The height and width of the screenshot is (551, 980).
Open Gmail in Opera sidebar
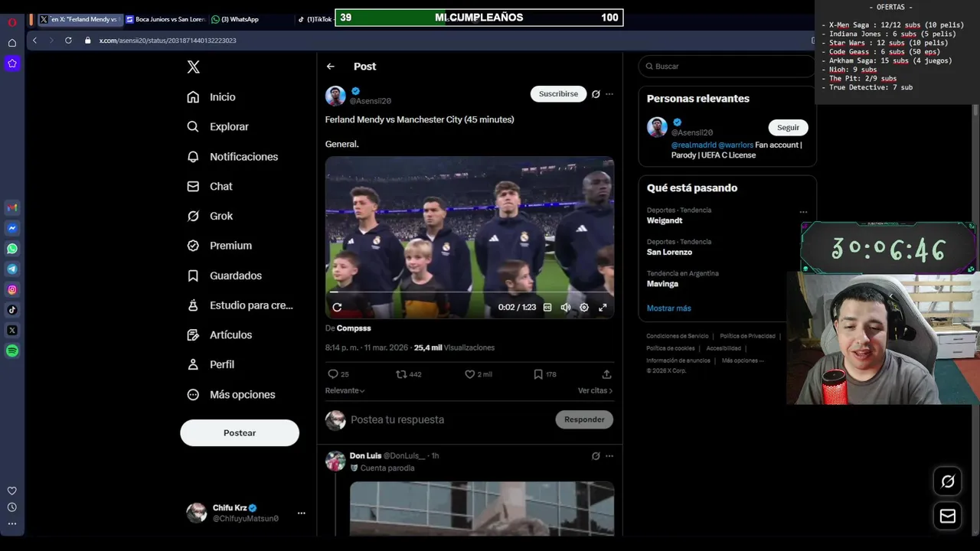12,207
